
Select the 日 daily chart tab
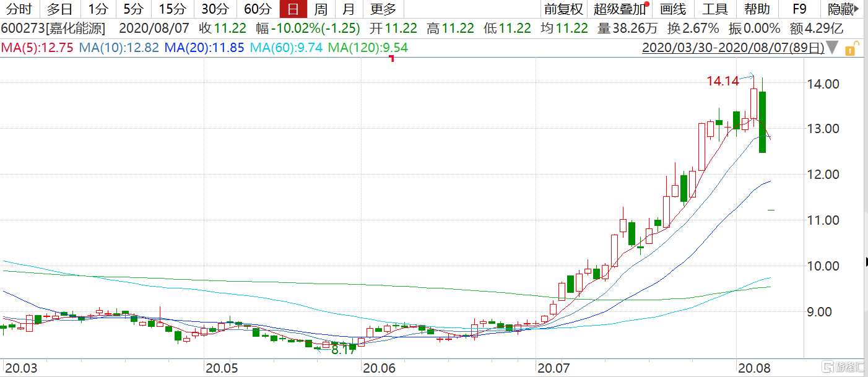pos(293,9)
